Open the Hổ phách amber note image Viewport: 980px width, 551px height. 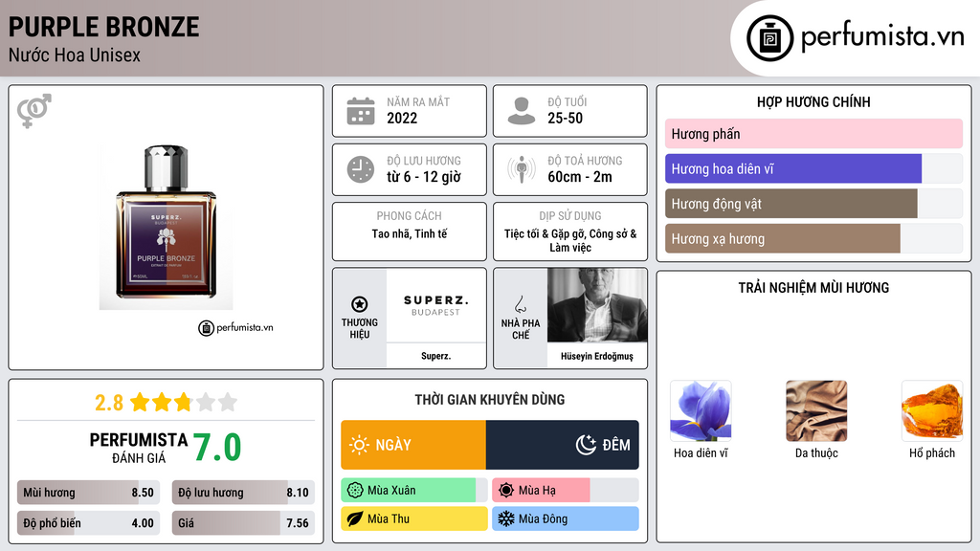click(932, 411)
